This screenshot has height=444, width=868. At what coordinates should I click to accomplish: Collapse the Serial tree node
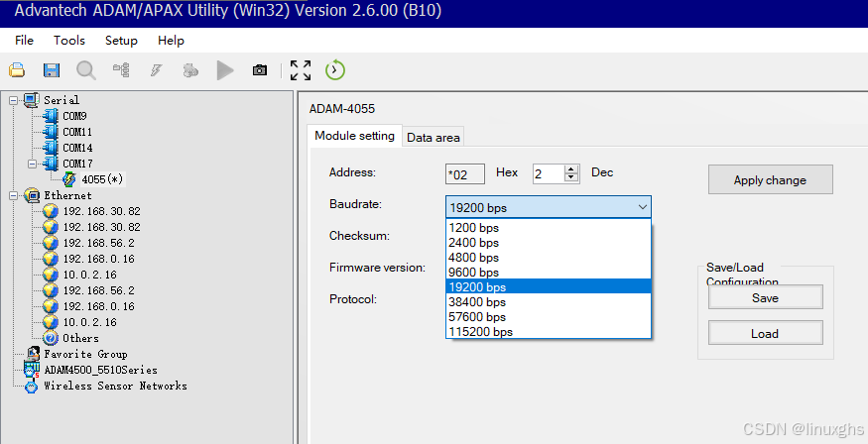point(13,101)
